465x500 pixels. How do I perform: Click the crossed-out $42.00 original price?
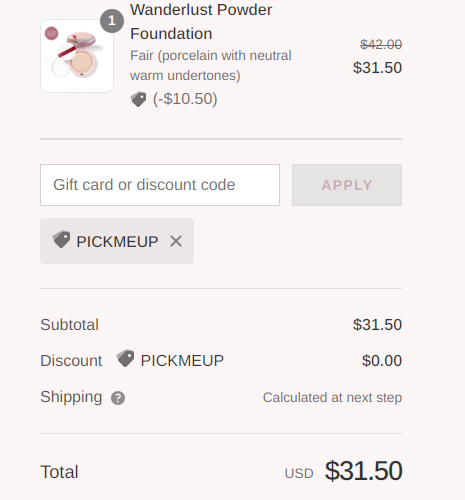[381, 44]
